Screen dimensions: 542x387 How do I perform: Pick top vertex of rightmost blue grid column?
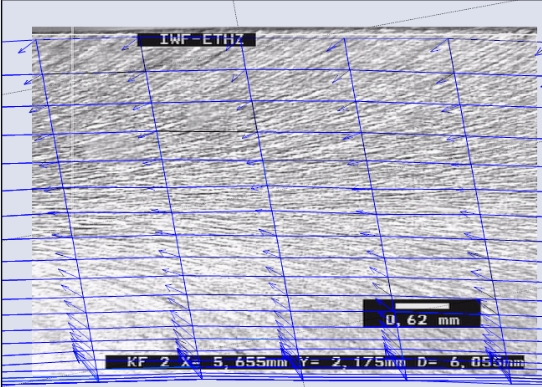pos(448,39)
